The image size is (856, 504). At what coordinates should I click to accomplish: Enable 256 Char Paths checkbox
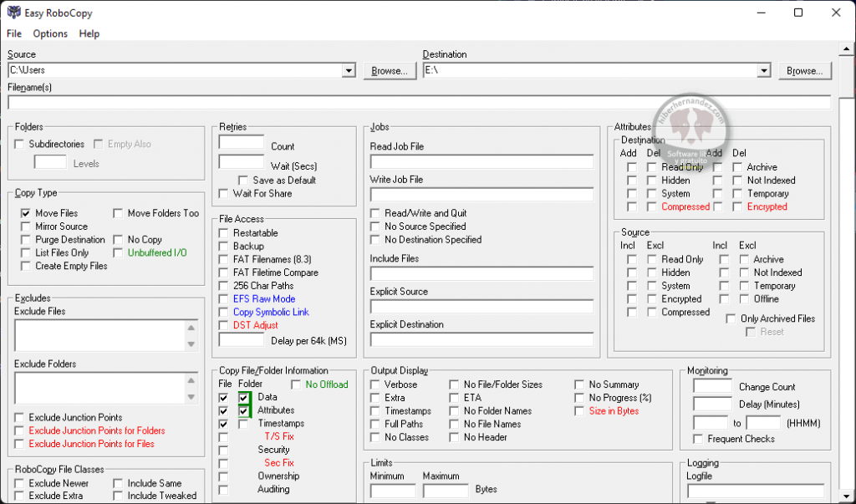(223, 286)
